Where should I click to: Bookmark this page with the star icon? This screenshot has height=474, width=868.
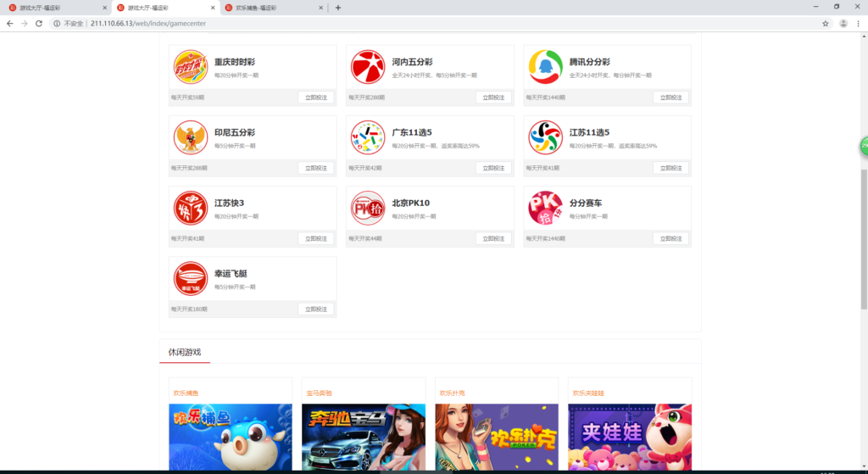pyautogui.click(x=825, y=23)
